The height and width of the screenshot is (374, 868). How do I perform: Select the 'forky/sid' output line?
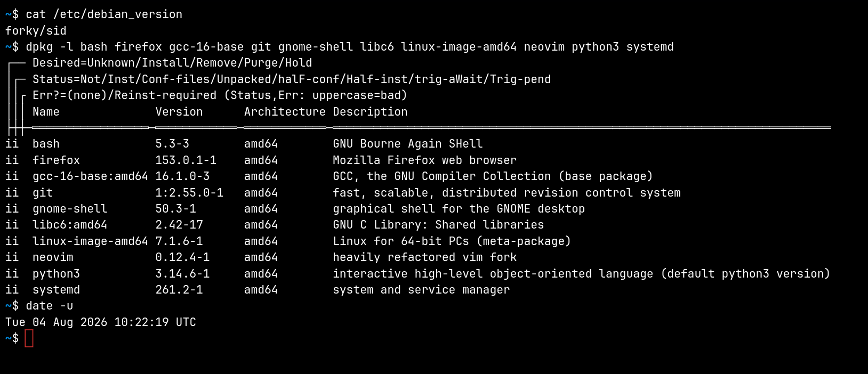[x=36, y=31]
